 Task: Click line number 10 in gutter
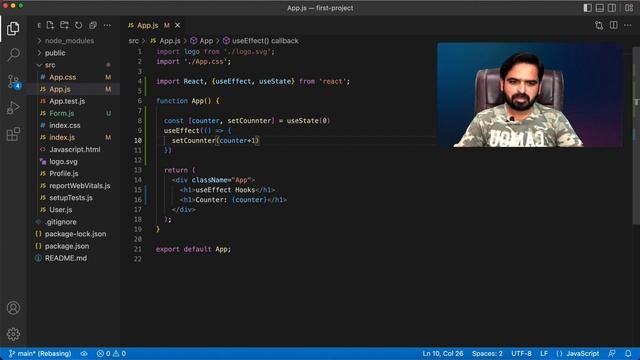[x=138, y=140]
